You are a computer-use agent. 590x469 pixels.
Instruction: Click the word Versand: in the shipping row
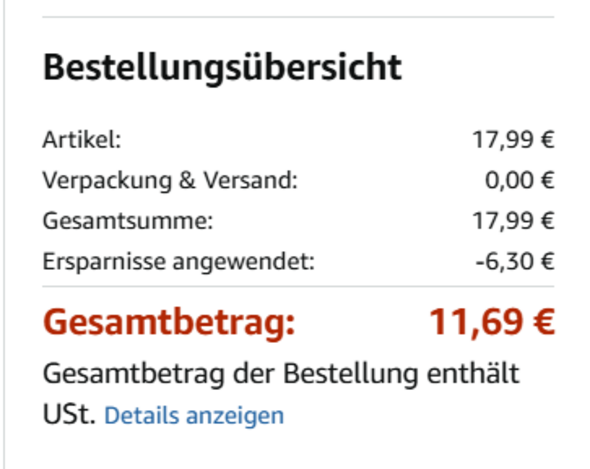(x=250, y=180)
